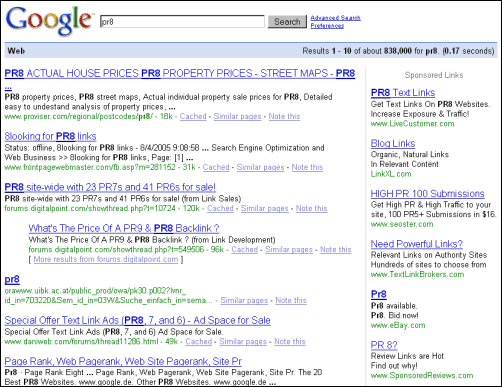Click Similar pages for daniweb.com result
502x387 pixels.
243,342
